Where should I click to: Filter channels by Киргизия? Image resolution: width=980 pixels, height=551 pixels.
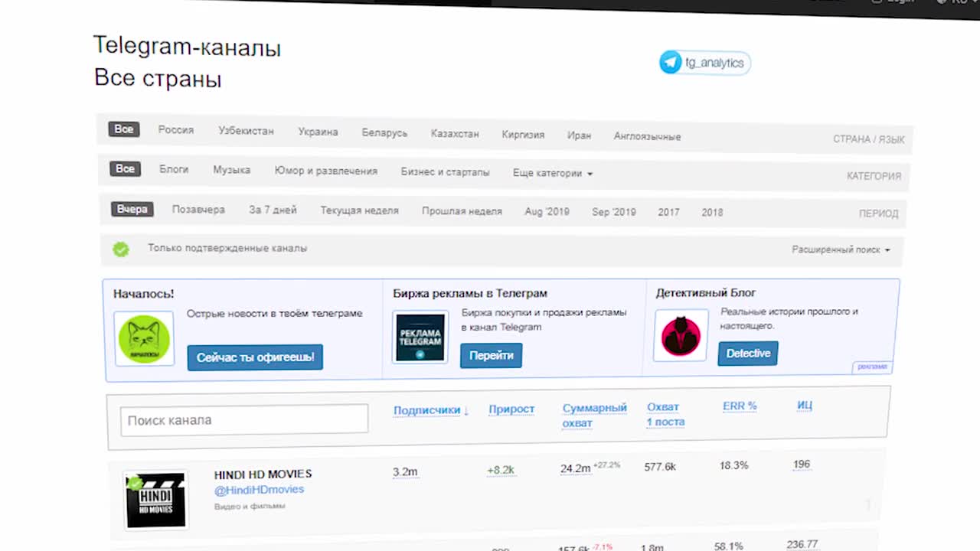click(x=523, y=135)
